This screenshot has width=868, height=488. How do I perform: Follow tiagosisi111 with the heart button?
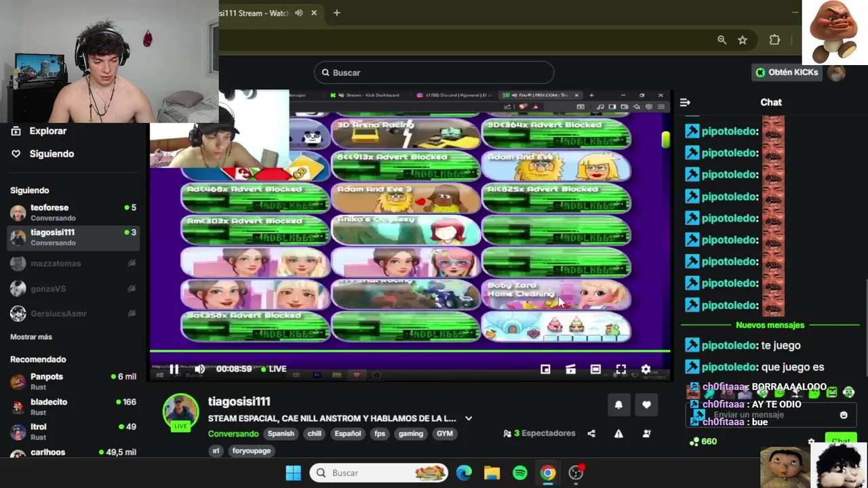pos(646,405)
